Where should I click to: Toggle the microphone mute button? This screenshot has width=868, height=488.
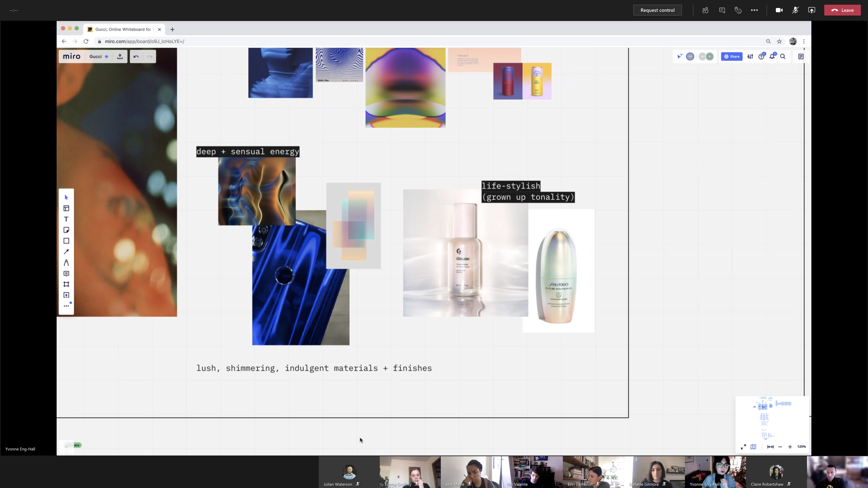click(x=795, y=10)
